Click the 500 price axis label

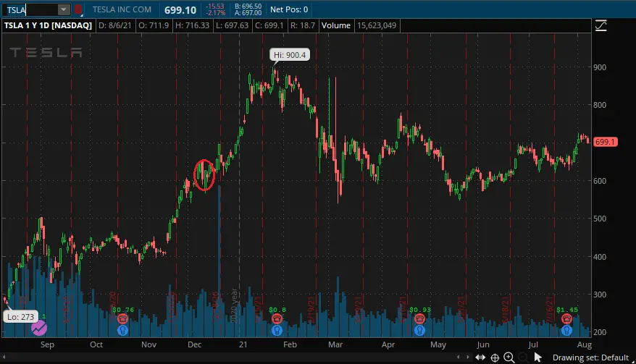pyautogui.click(x=600, y=219)
